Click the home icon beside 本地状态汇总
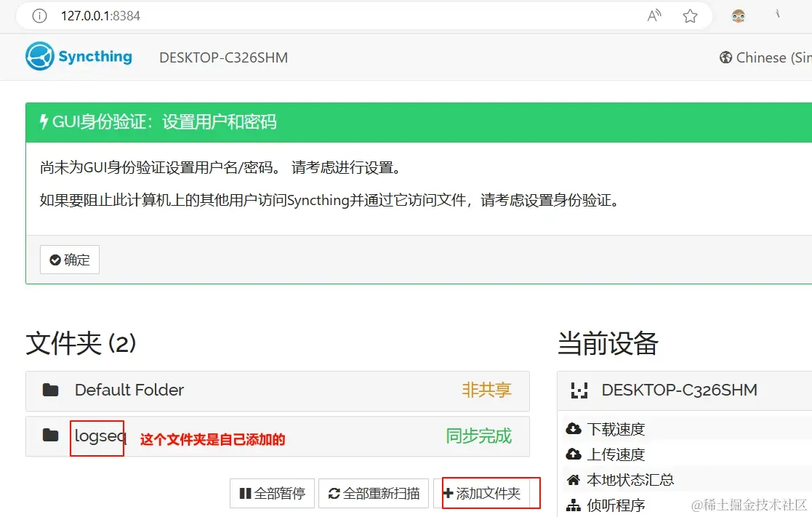This screenshot has width=812, height=517. tap(575, 479)
